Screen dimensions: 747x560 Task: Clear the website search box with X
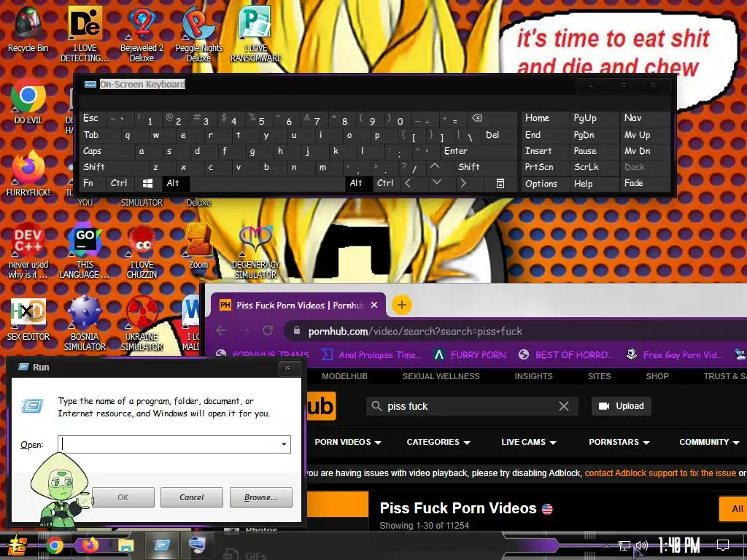(564, 406)
